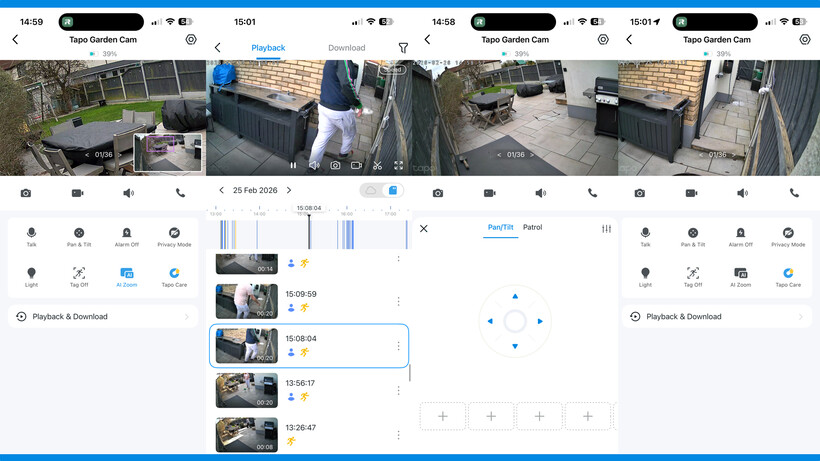Open Tapo Care on the brick-wall live view screen
Viewport: 820px width, 461px height.
788,277
